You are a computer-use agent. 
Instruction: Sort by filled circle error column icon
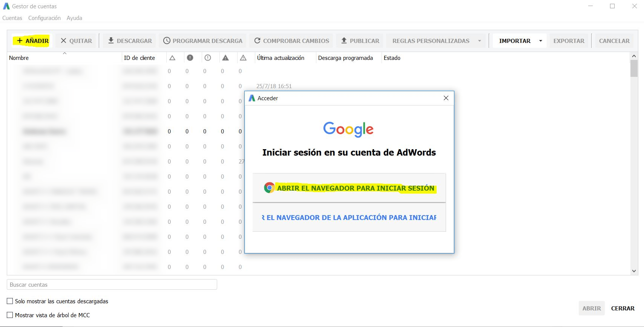coord(190,58)
